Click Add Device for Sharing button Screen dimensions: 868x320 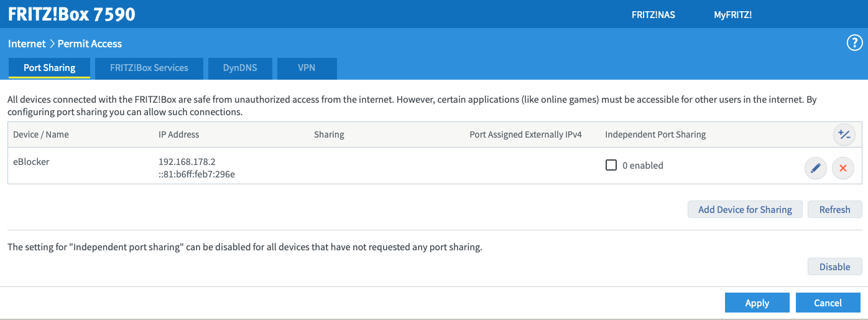(x=745, y=209)
